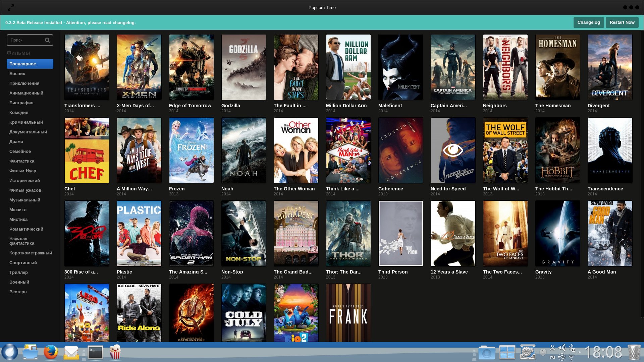Select the Комедия genre
The height and width of the screenshot is (362, 644).
click(x=19, y=113)
